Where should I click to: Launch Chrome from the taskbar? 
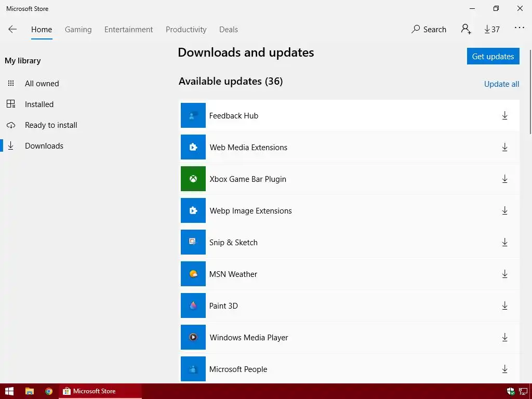[x=49, y=391]
